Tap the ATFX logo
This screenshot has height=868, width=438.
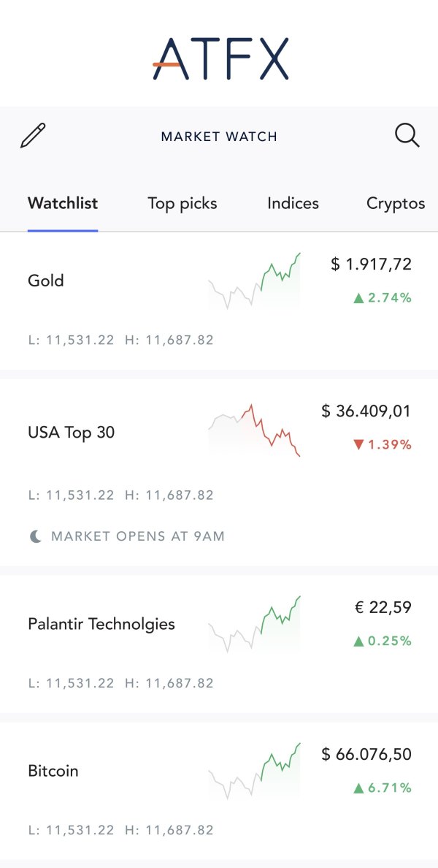(220, 58)
